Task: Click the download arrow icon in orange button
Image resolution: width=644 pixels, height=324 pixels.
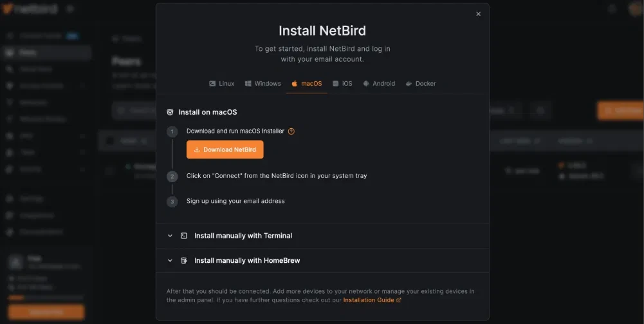Action: [x=197, y=150]
